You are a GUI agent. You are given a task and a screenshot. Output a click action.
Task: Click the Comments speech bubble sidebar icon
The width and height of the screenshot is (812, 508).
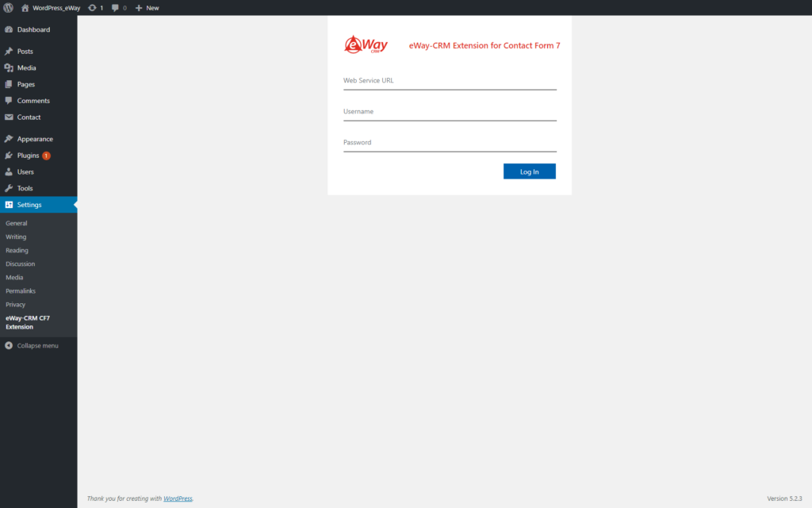pos(9,101)
